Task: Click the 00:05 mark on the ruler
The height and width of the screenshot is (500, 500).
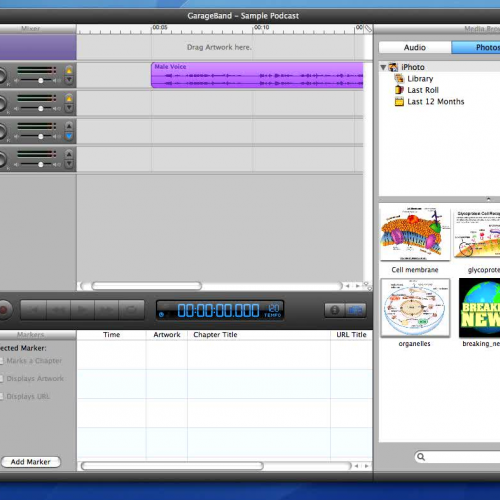Action: click(x=160, y=27)
